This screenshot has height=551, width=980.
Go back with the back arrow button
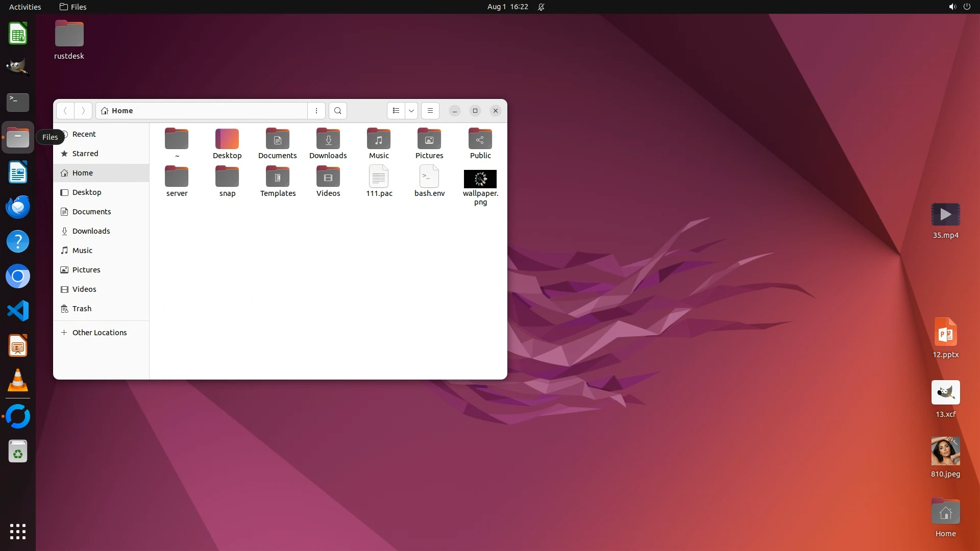point(65,111)
